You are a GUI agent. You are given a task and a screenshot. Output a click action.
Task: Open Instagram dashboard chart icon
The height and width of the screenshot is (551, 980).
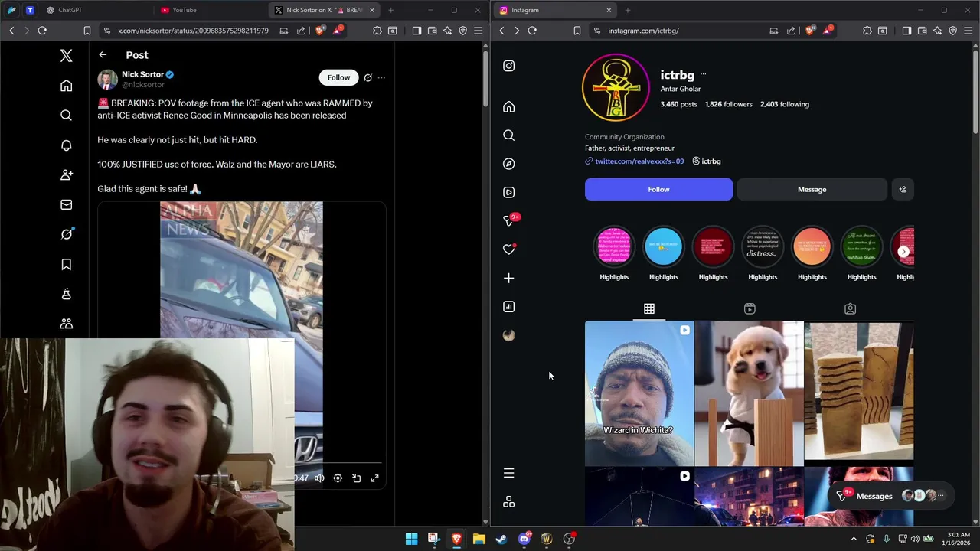(x=509, y=307)
